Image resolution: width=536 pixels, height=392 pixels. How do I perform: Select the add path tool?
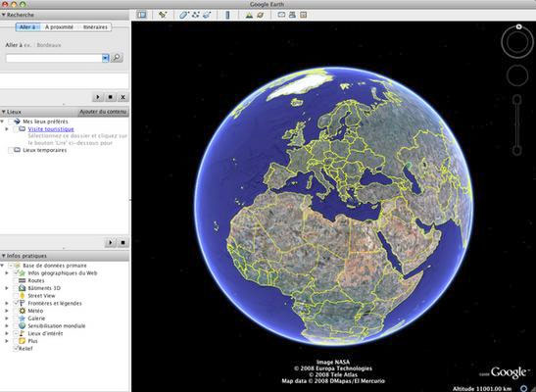(196, 15)
